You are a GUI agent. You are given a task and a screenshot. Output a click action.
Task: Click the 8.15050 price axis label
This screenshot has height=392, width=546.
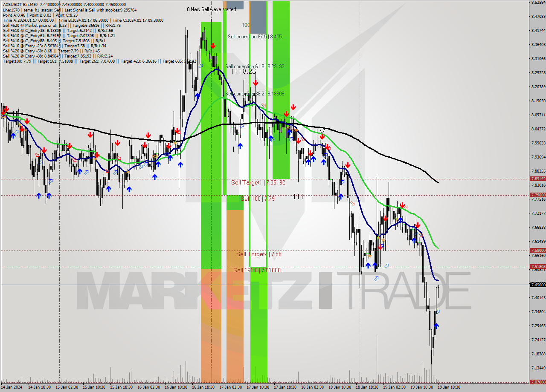538,101
